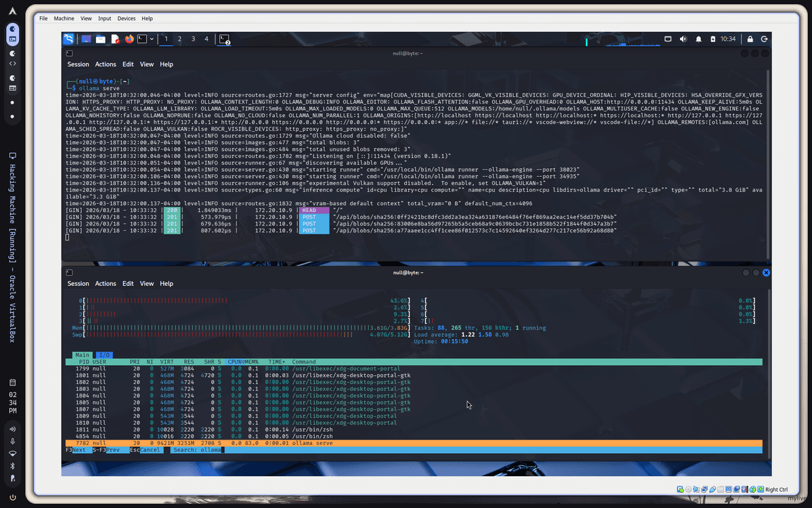The height and width of the screenshot is (508, 812).
Task: Open VirtualBox View menu
Action: (86, 18)
